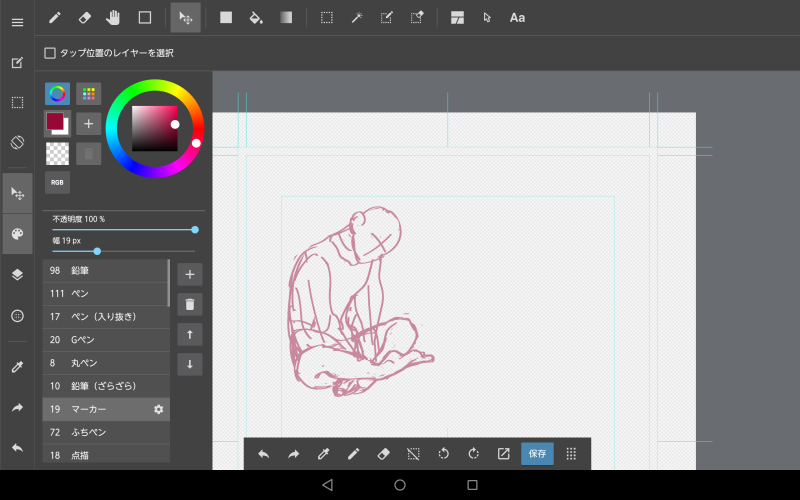Add a new brush with plus button

[189, 274]
